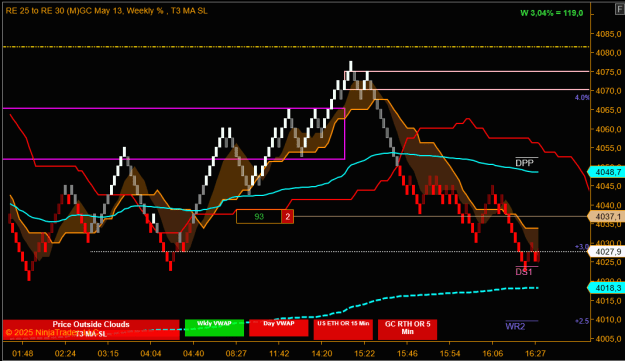Click the US ETH OR 15 Min box
Viewport: 625px width, 361px height.
343,330
